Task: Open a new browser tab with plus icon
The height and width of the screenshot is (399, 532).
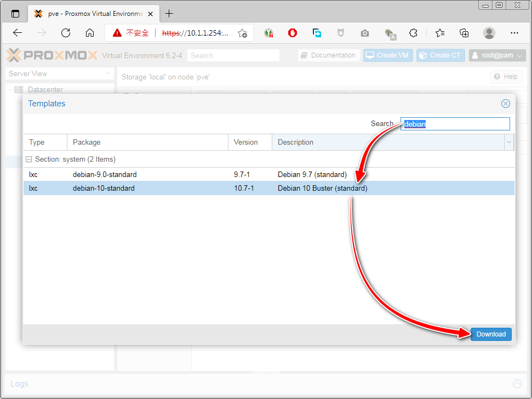Action: (x=169, y=14)
